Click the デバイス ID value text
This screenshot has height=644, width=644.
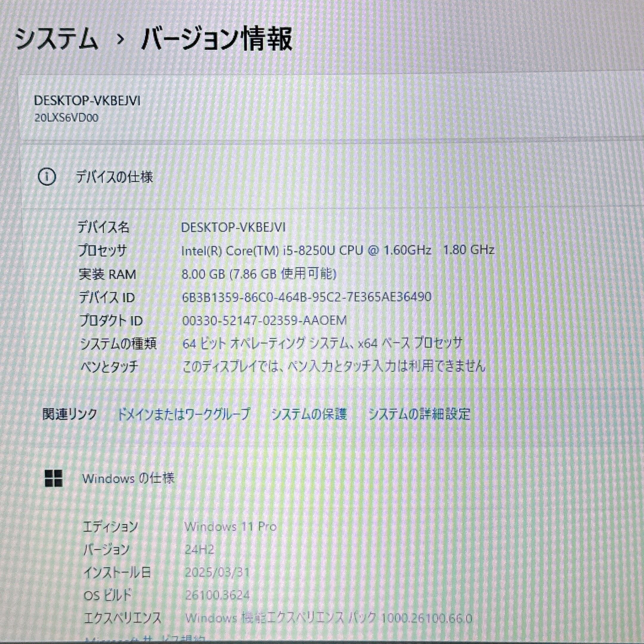pos(307,297)
